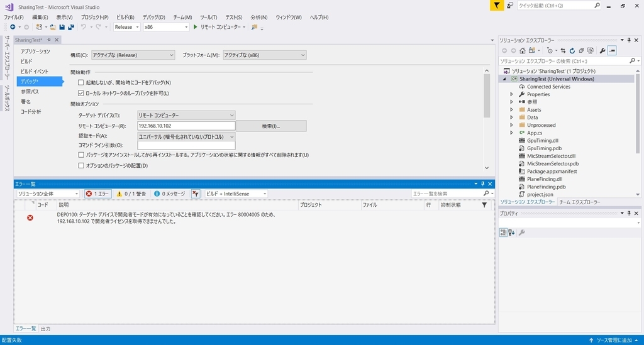The height and width of the screenshot is (345, 644).
Task: Open the 構成 'アクティブな (Release)' dropdown
Action: pos(133,55)
